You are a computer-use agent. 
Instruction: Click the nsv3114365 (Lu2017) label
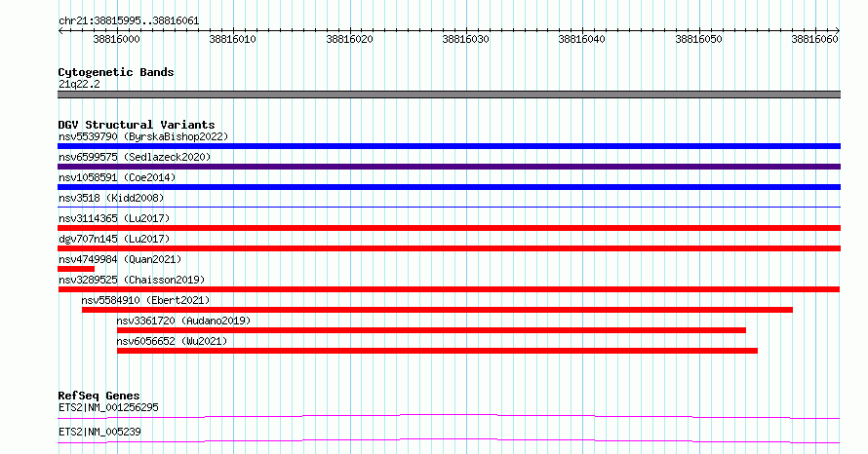click(114, 218)
